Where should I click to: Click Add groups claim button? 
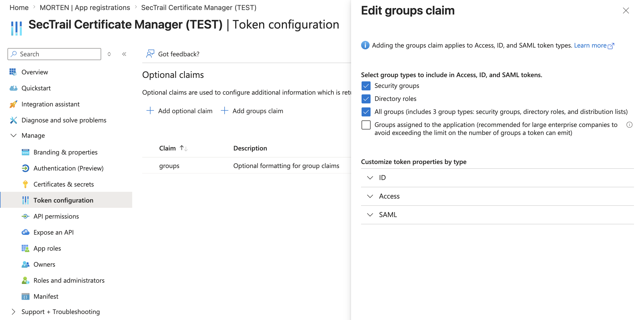[x=252, y=111]
